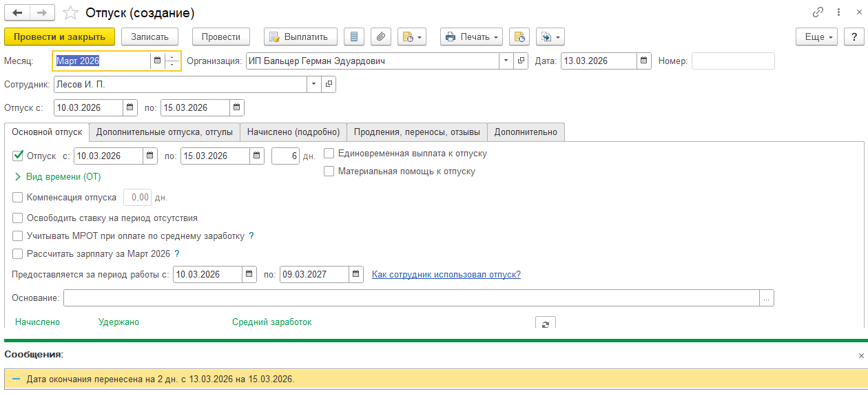The image size is (868, 396).
Task: Click the Номер input field
Action: pos(733,61)
